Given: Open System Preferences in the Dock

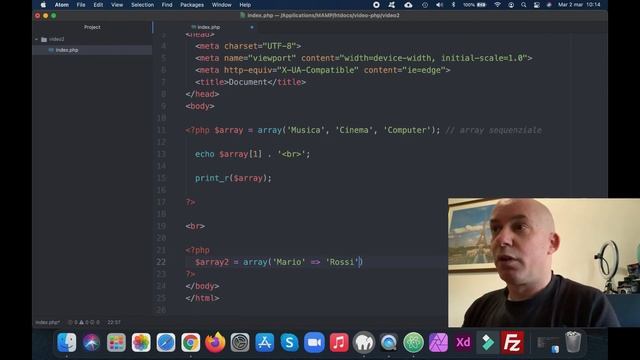Looking at the screenshot, I should (240, 342).
